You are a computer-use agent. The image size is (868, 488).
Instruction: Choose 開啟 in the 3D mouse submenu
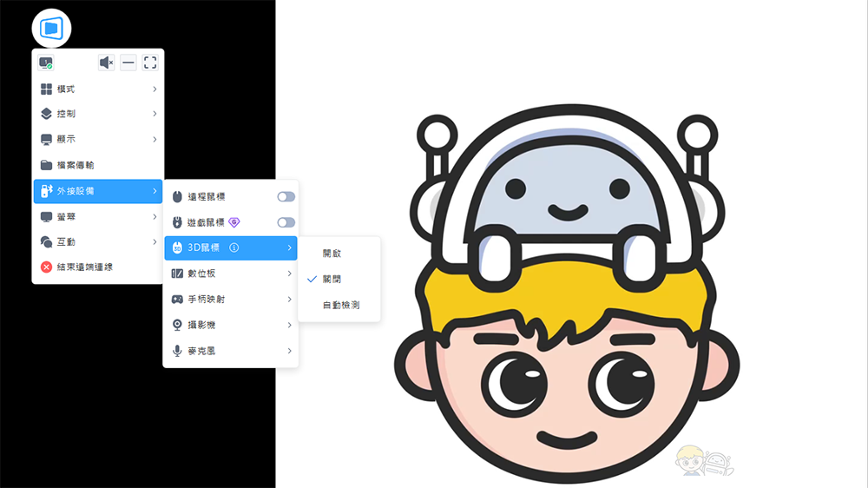(x=332, y=254)
